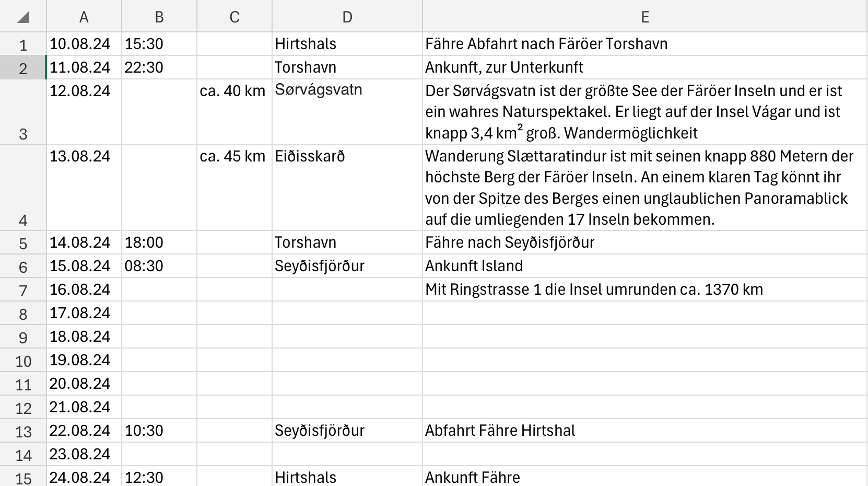This screenshot has width=868, height=486.
Task: Click cell 'Abfahrt Fähre Hirtshal'
Action: [645, 431]
